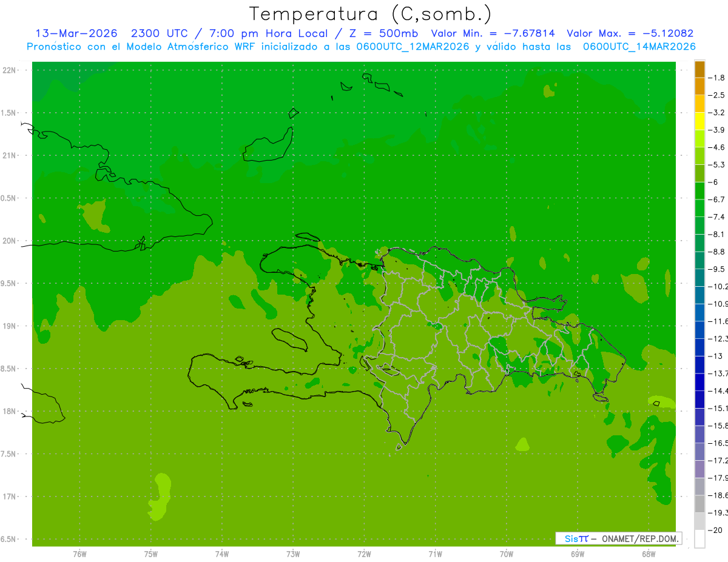Click the '69W' longitude label
Image resolution: width=728 pixels, height=562 pixels.
[x=578, y=554]
